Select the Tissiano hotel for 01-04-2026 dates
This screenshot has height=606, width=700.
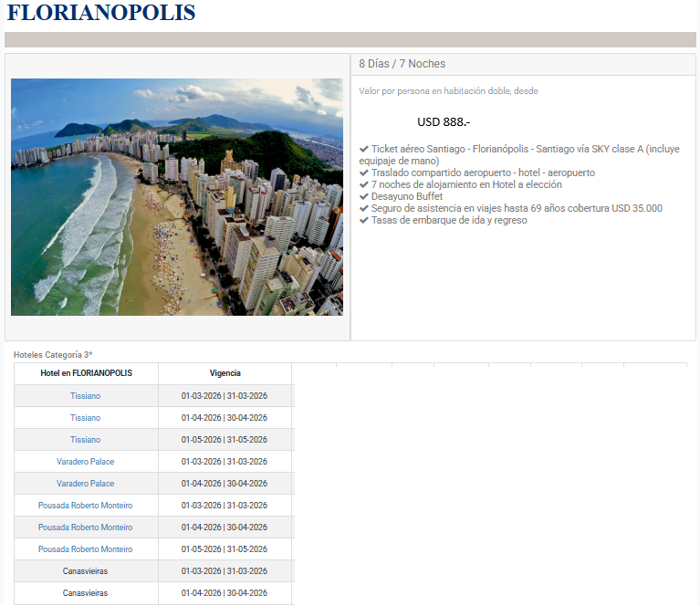click(x=86, y=418)
